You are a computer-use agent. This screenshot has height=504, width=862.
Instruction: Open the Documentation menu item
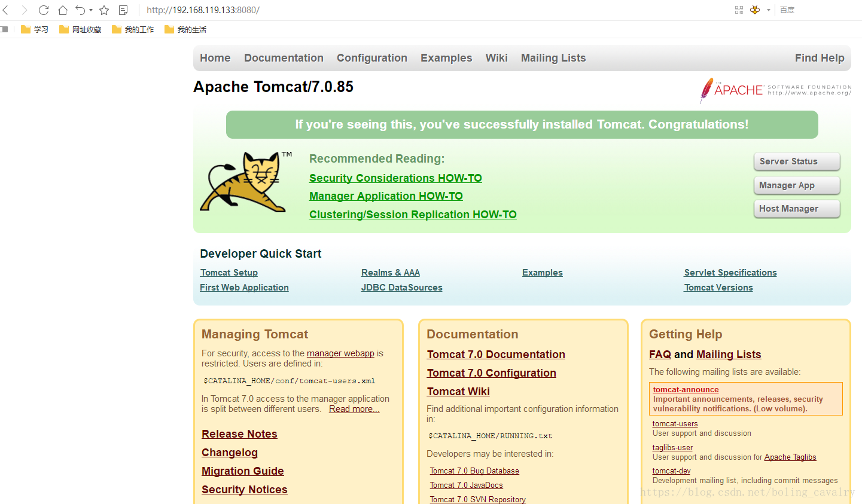tap(284, 58)
